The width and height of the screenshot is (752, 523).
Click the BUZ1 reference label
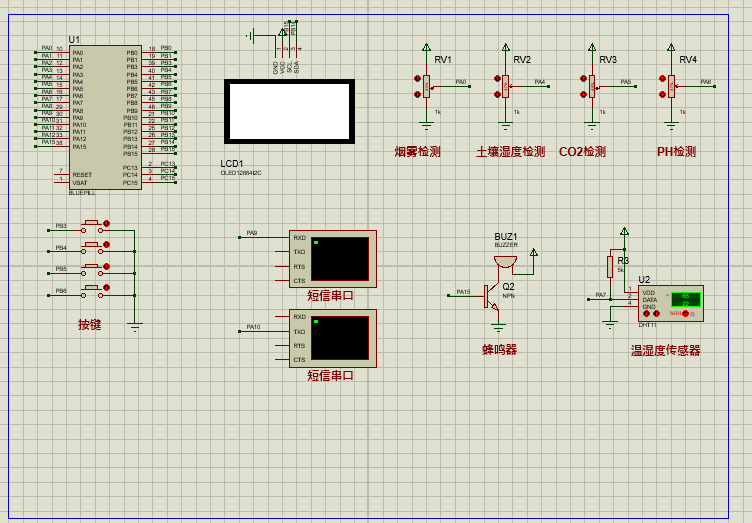tap(506, 237)
